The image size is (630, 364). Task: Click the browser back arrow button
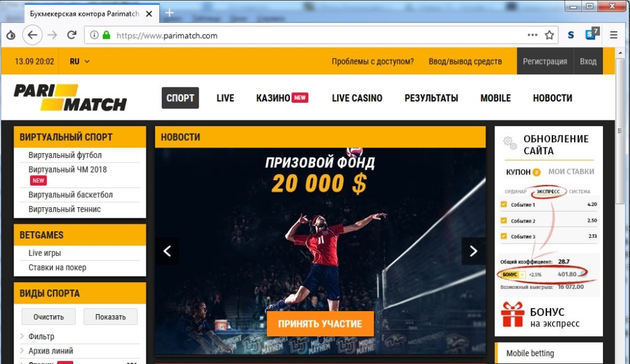[32, 36]
